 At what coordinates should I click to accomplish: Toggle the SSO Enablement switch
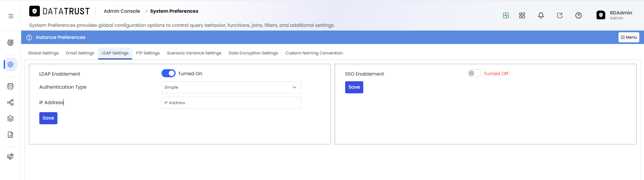[474, 73]
